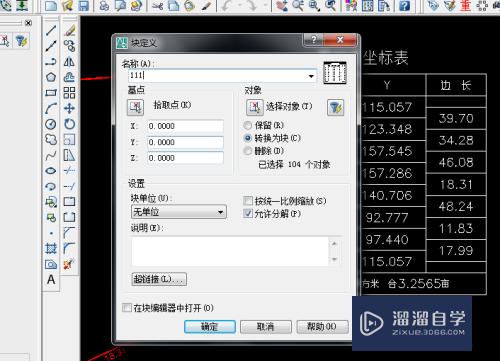This screenshot has height=361, width=500.
Task: Click the Pan hand tool
Action: click(x=282, y=6)
